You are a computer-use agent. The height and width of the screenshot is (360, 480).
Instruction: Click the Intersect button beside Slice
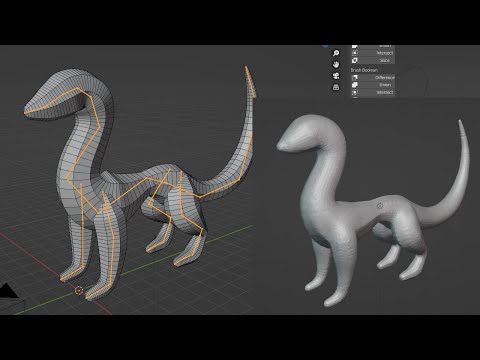373,53
